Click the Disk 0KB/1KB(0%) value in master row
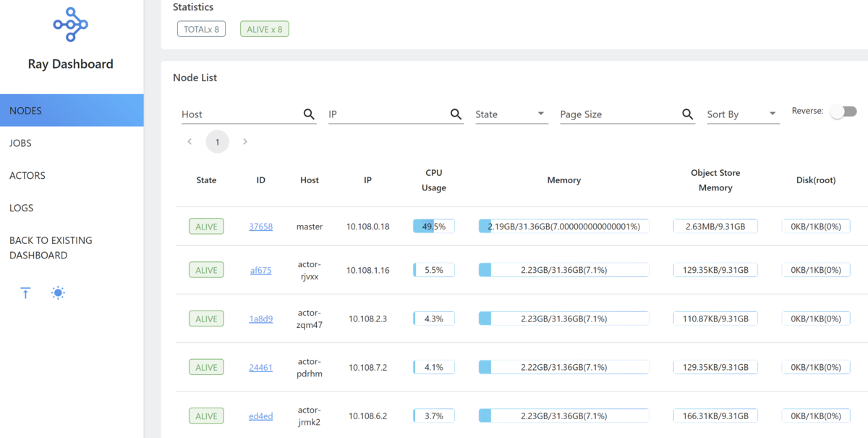The image size is (868, 438). (816, 227)
